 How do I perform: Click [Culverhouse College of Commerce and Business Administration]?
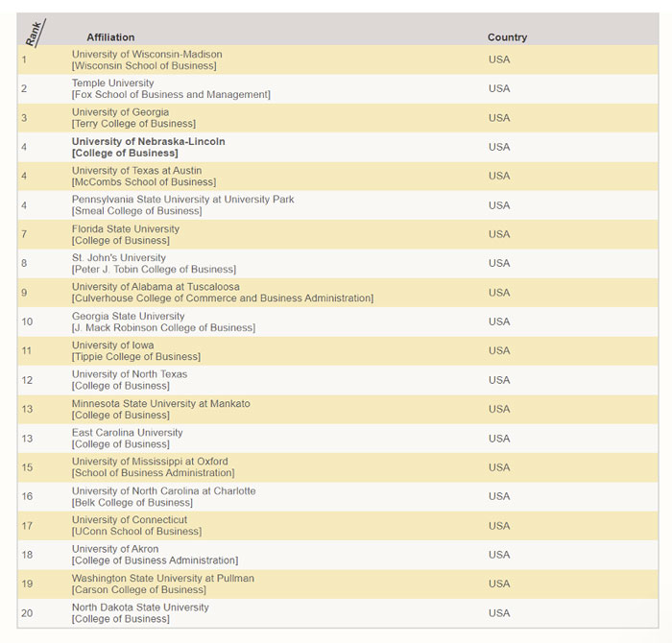223,298
